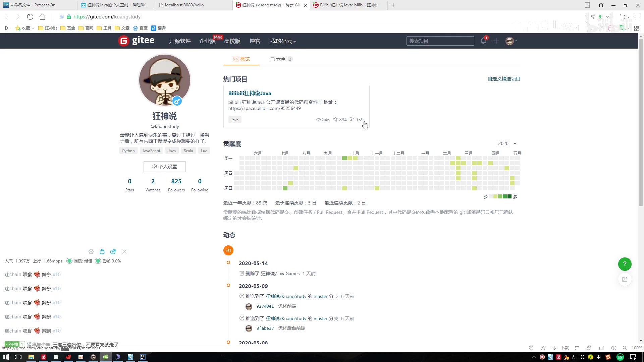Click the user avatar profile icon
This screenshot has width=644, height=362.
coord(509,41)
